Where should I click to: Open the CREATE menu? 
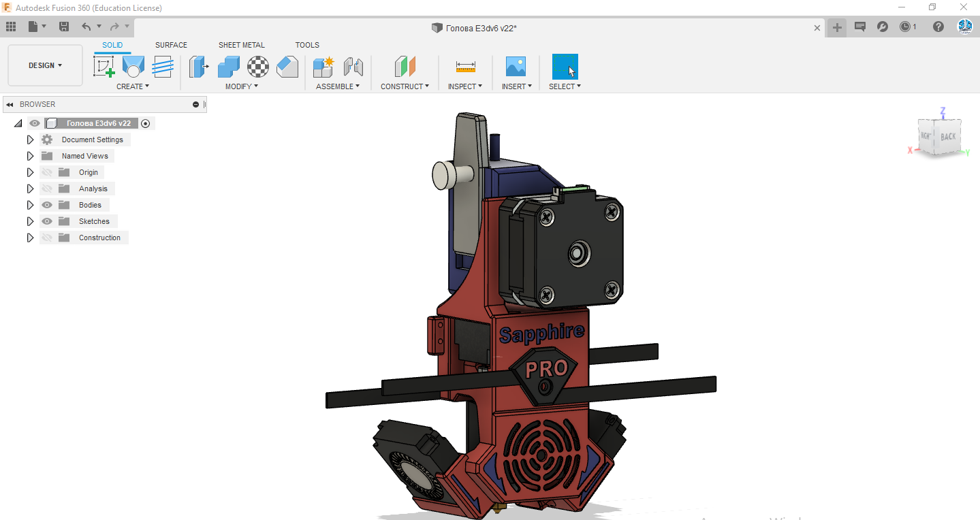pyautogui.click(x=133, y=86)
